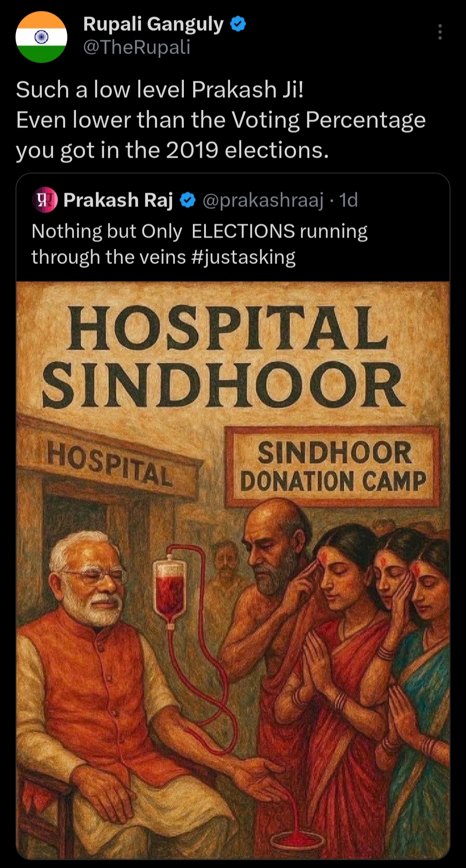Tap the verified badge beside Prakash Raj

[x=188, y=200]
